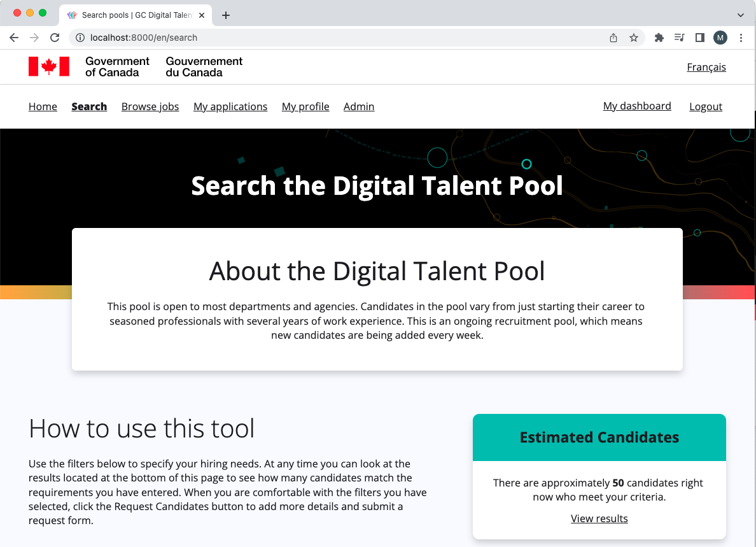Open a new browser tab with the plus
The image size is (756, 547).
[225, 15]
